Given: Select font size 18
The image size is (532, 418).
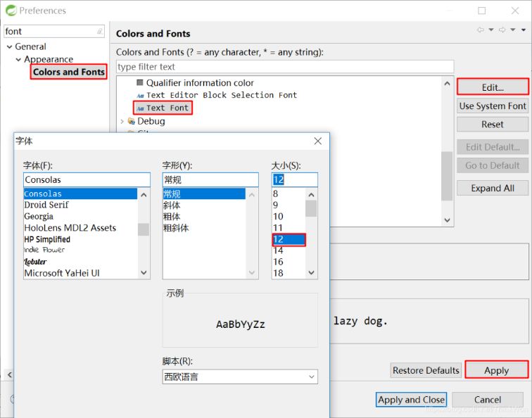Looking at the screenshot, I should click(289, 273).
